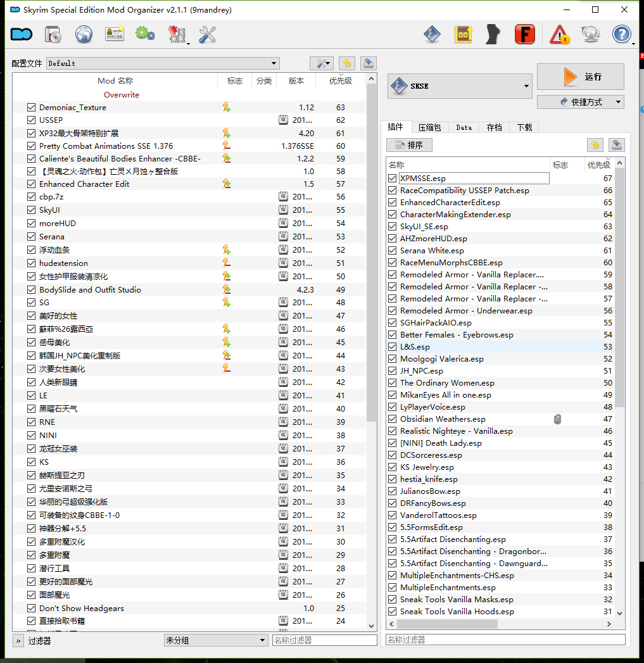The width and height of the screenshot is (644, 663).
Task: Open the 存档 saves tab
Action: pyautogui.click(x=494, y=127)
